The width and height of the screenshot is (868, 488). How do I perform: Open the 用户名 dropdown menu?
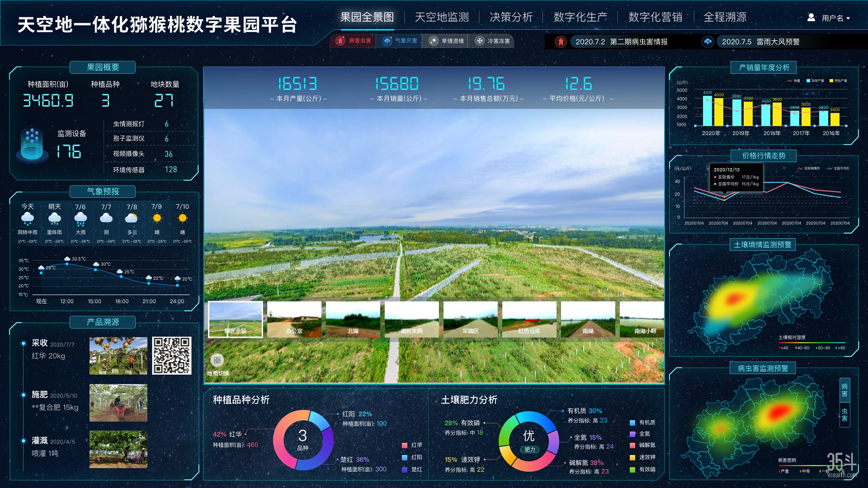[835, 18]
